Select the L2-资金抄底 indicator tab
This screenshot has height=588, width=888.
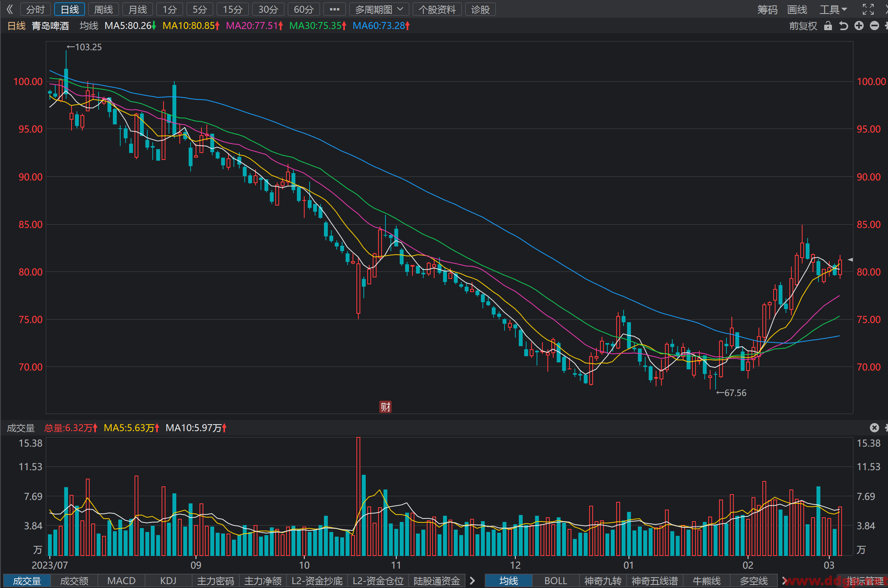point(317,581)
